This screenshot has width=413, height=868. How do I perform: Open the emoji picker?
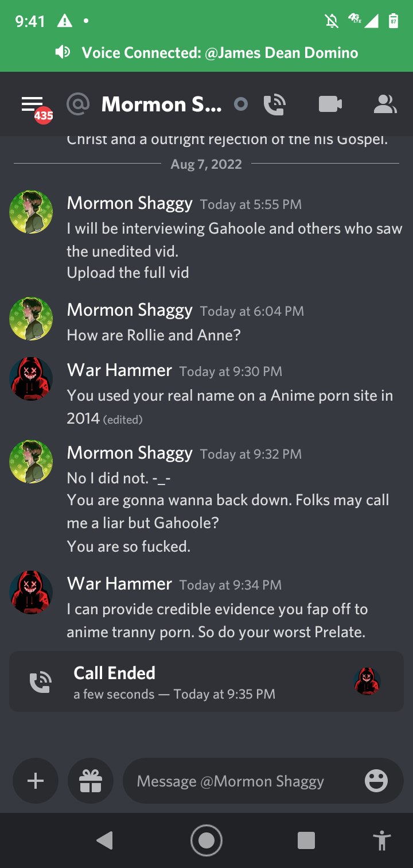[376, 781]
